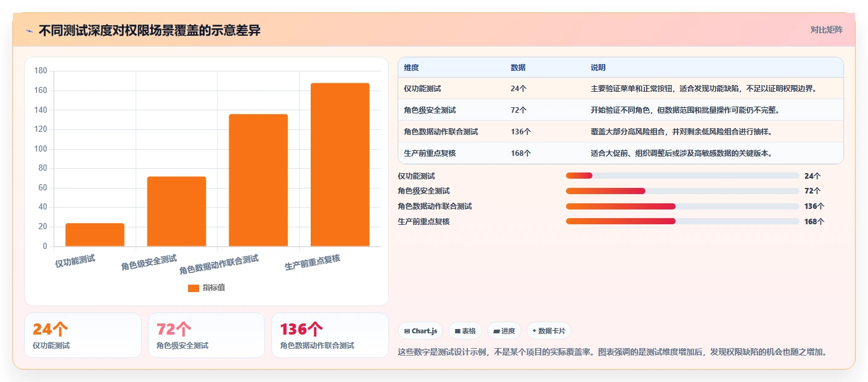Screen dimensions: 868x382
Task: Click the 生产前重点复核 bar in the chart
Action: (x=340, y=165)
